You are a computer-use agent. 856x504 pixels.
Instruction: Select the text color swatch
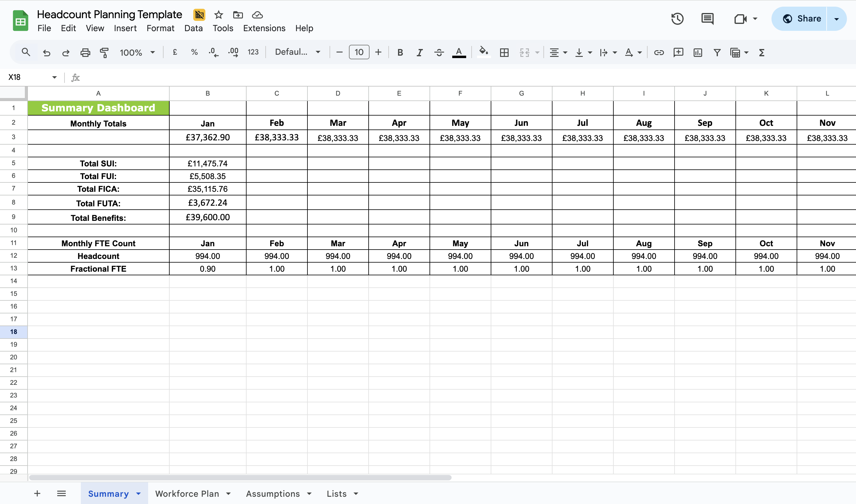coord(459,52)
